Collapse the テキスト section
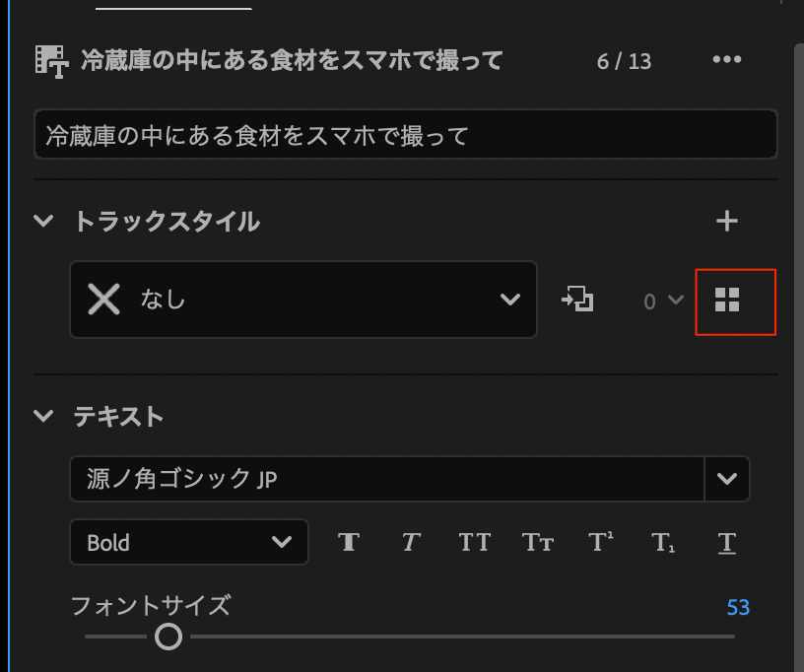The height and width of the screenshot is (672, 804). (43, 416)
